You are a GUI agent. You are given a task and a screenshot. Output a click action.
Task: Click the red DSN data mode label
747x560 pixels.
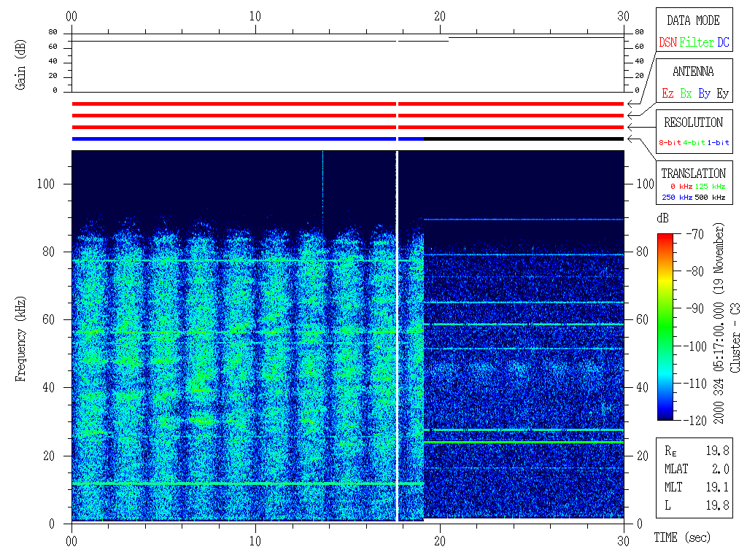pyautogui.click(x=667, y=43)
